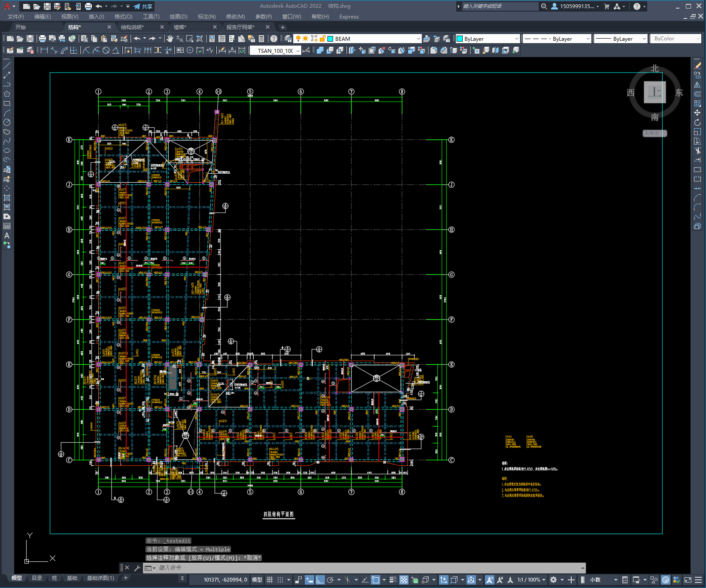Open the Autodesk App Store cart icon
Viewport: 706px width, 588px height.
(x=607, y=6)
